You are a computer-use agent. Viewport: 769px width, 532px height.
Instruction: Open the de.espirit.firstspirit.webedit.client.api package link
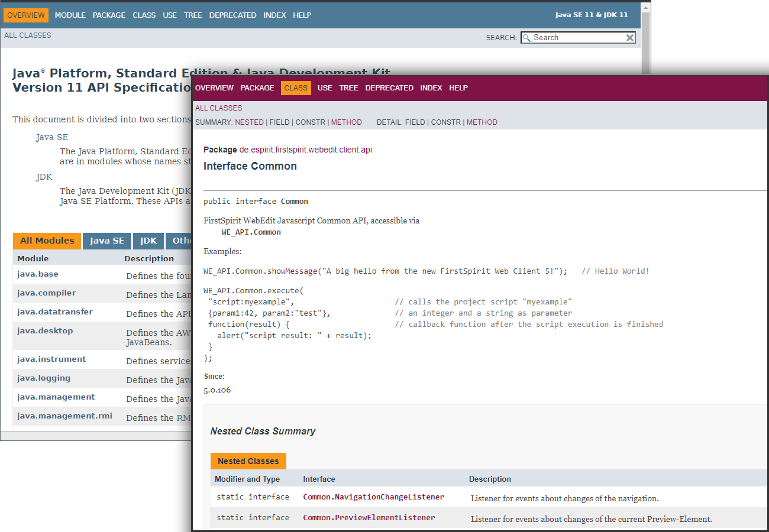tap(305, 150)
